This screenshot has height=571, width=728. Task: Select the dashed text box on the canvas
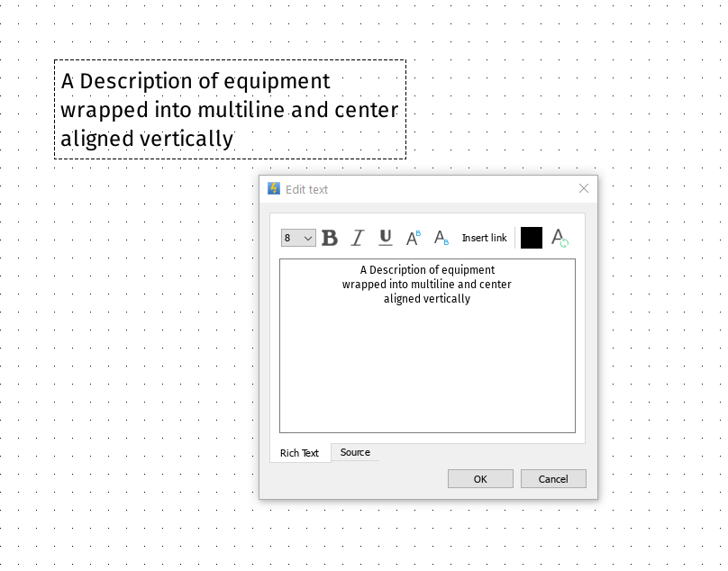point(230,110)
